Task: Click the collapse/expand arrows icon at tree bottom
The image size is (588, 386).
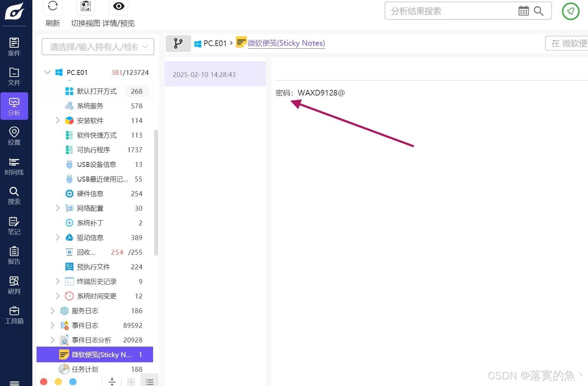Action: tap(112, 381)
